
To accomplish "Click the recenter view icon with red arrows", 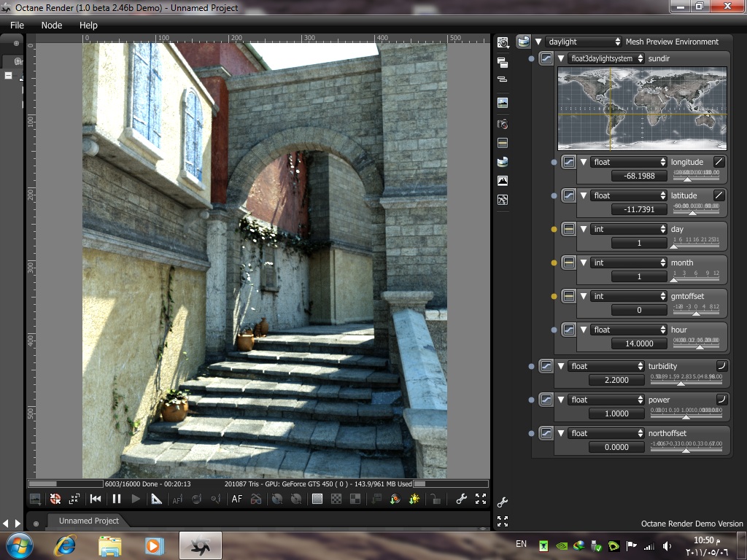I will [x=55, y=499].
